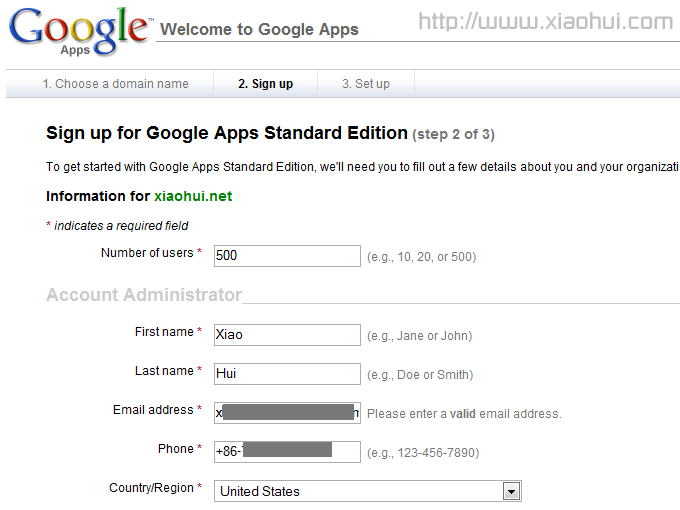The image size is (680, 510).
Task: Click the Google Apps logo
Action: pyautogui.click(x=80, y=32)
